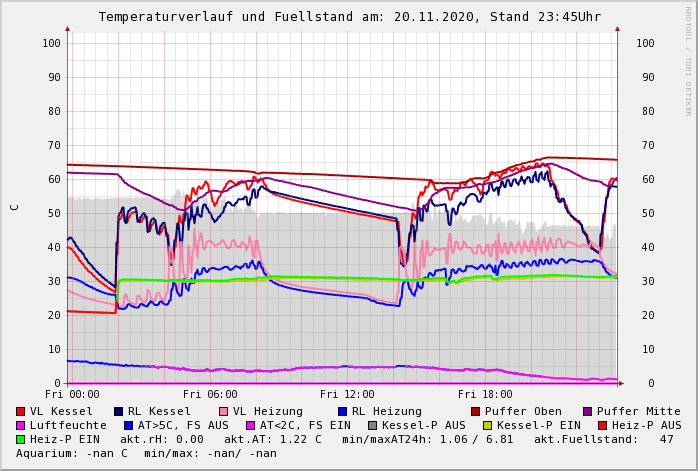Click the red Heiz-P AUS swatch

600,425
